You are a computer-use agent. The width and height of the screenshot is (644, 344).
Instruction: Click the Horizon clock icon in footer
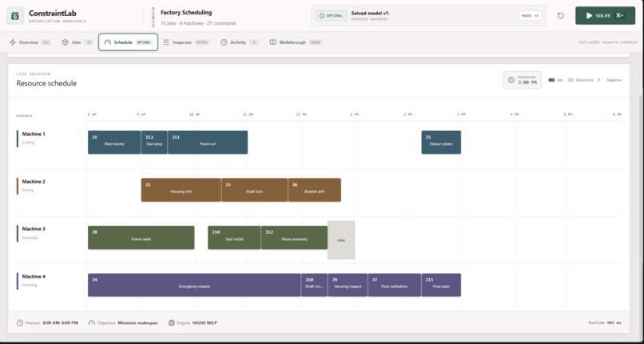point(20,322)
